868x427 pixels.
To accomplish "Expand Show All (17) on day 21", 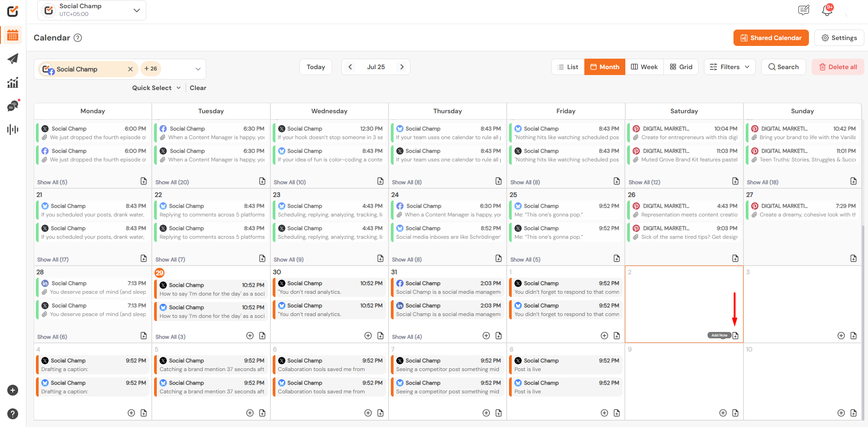I will pyautogui.click(x=53, y=260).
